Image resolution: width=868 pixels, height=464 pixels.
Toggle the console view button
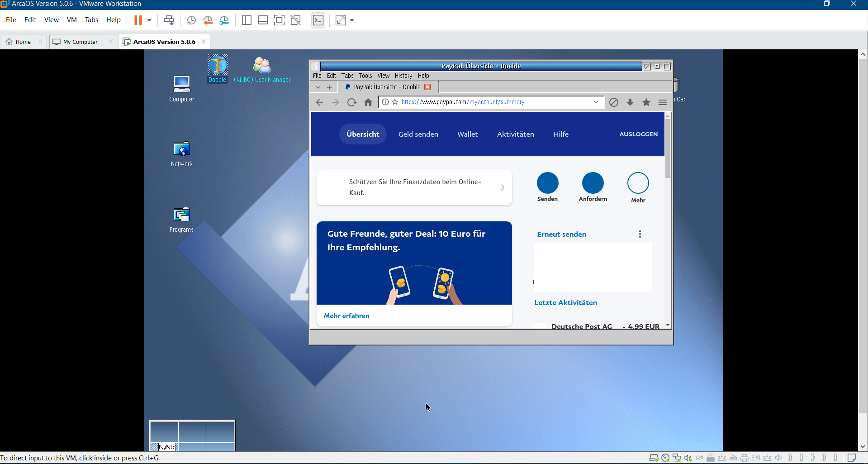tap(318, 20)
